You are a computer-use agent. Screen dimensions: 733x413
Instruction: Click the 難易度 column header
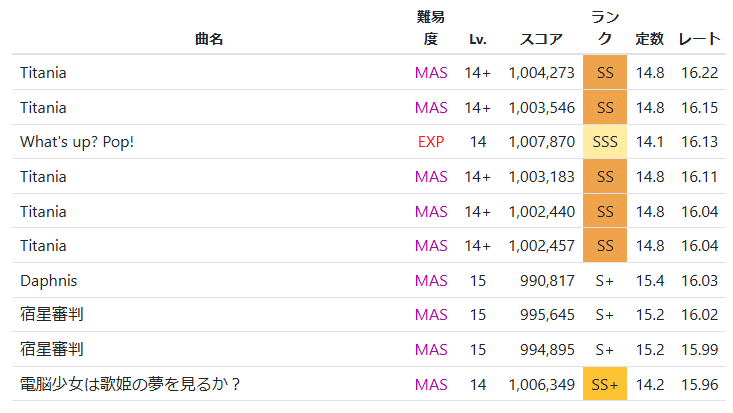click(431, 28)
